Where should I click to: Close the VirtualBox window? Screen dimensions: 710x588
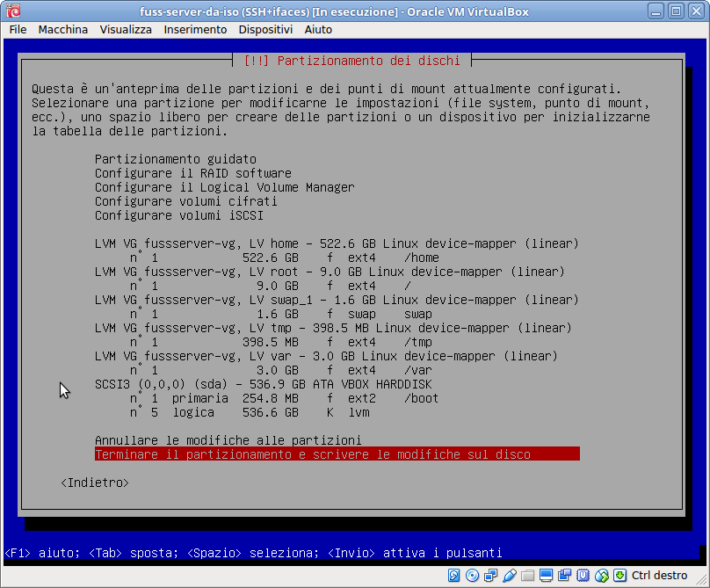click(697, 11)
